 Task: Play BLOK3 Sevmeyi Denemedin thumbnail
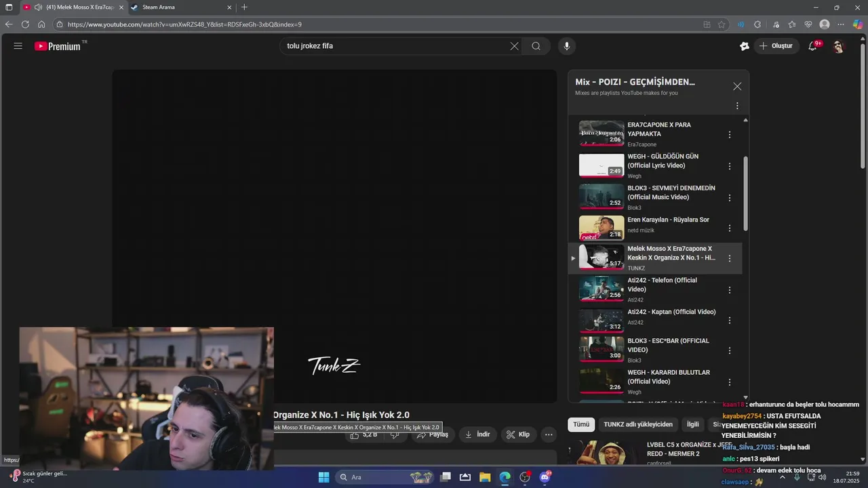[x=601, y=197]
